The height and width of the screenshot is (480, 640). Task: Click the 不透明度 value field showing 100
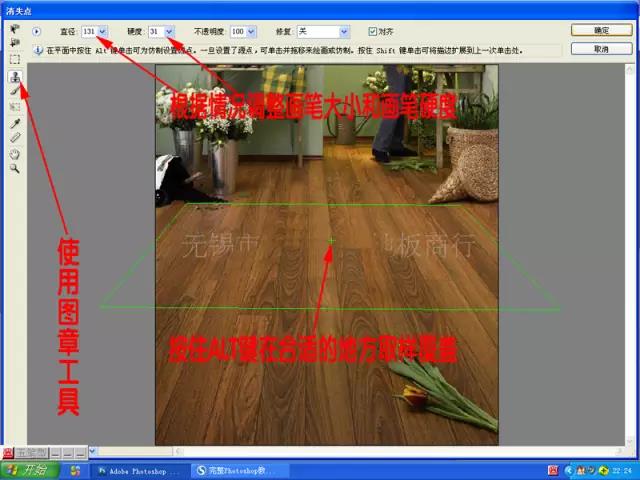coord(239,31)
